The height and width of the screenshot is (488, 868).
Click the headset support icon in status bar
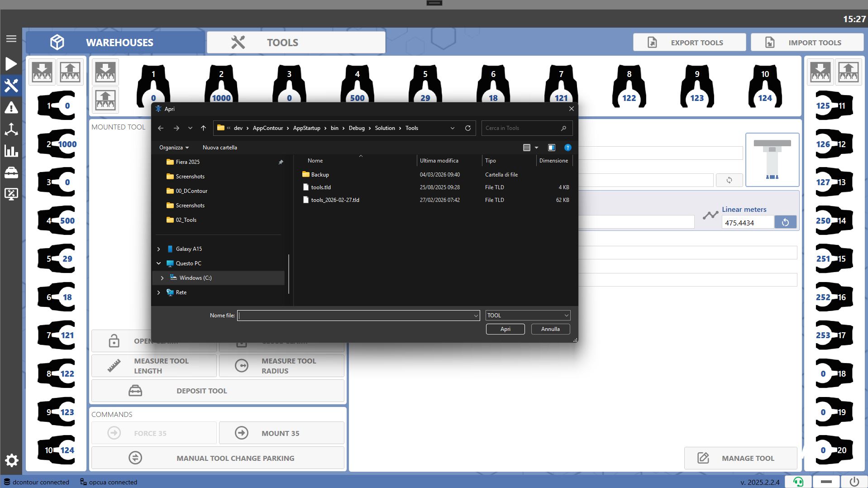pyautogui.click(x=798, y=482)
